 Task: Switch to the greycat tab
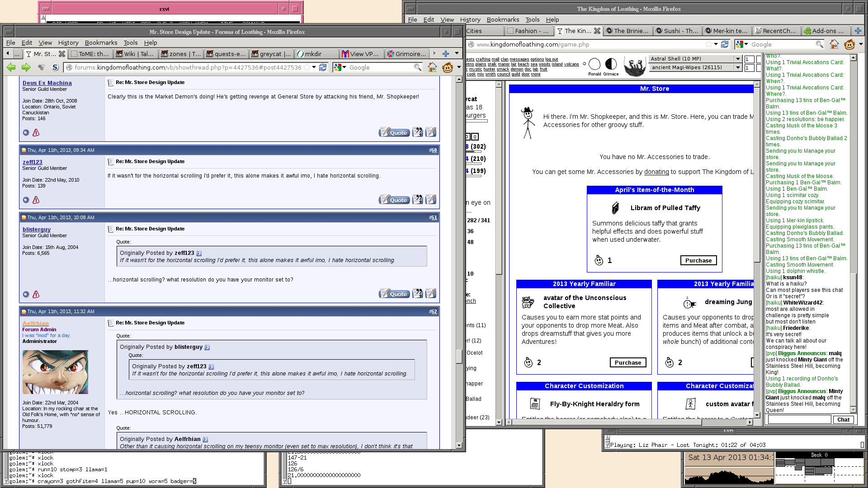[x=270, y=54]
